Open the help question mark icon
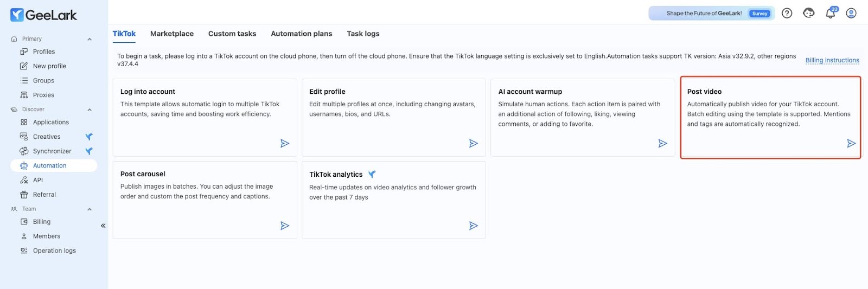This screenshot has width=868, height=289. tap(787, 13)
